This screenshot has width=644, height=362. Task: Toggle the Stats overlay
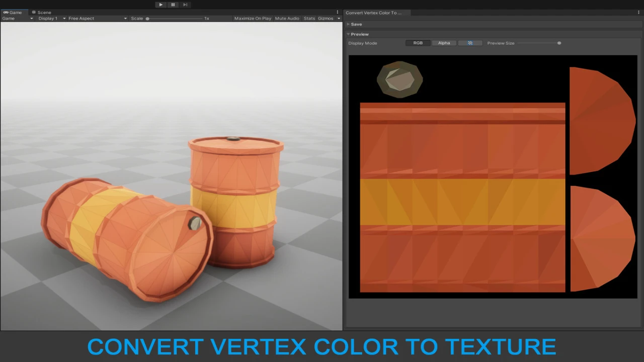pos(309,19)
